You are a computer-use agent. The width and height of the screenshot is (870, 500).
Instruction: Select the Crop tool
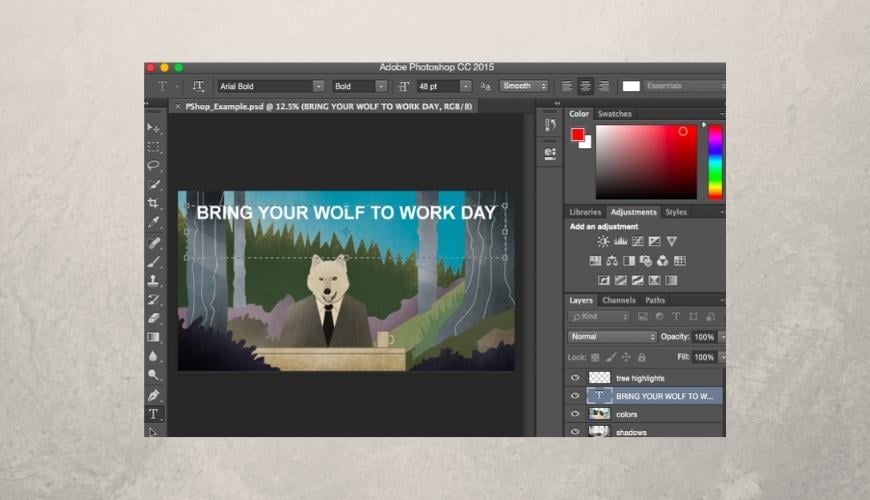154,203
